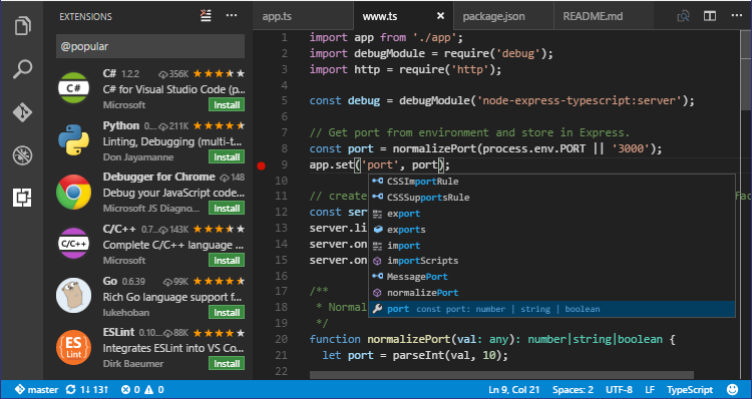
Task: Open the Explorer files view
Action: (22, 25)
